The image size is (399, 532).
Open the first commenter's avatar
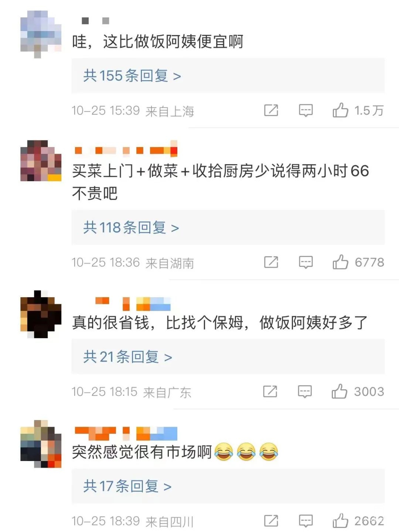pyautogui.click(x=41, y=34)
